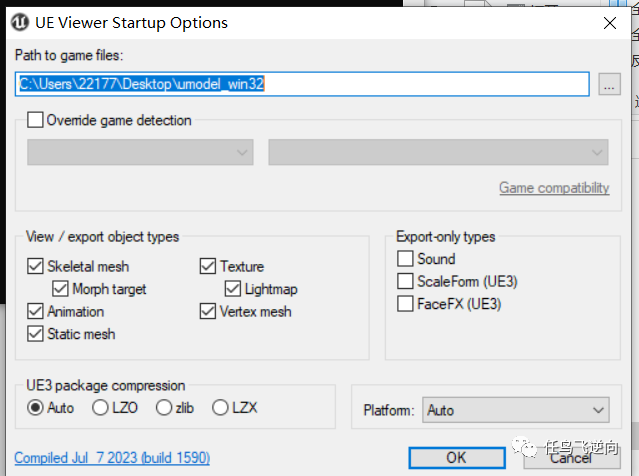
Task: Uncheck the Morph target checkbox
Action: tap(60, 289)
